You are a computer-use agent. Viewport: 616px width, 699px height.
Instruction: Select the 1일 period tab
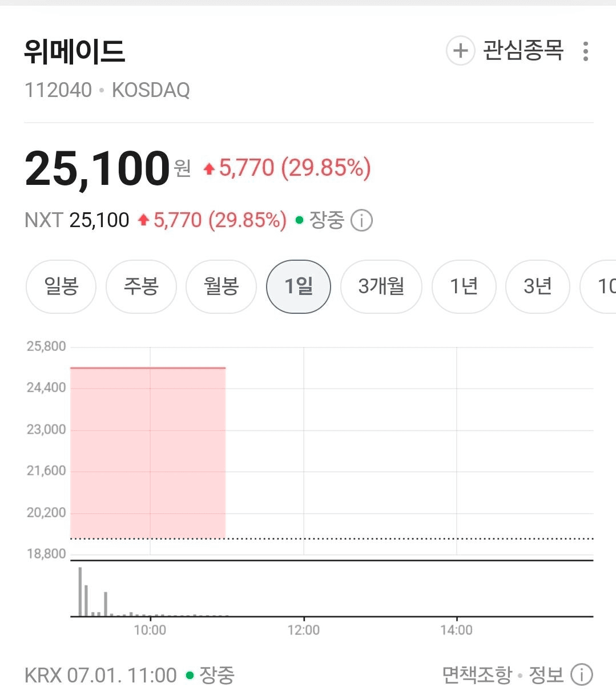pos(299,286)
